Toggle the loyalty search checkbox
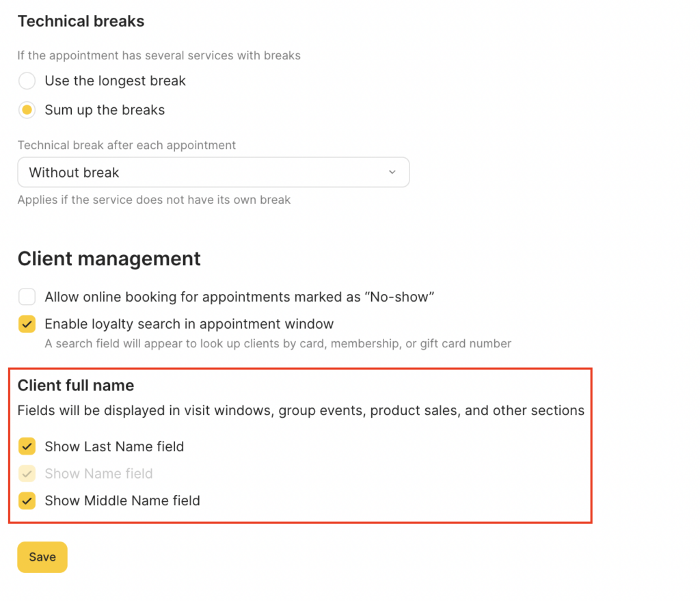Image resolution: width=700 pixels, height=601 pixels. [27, 324]
